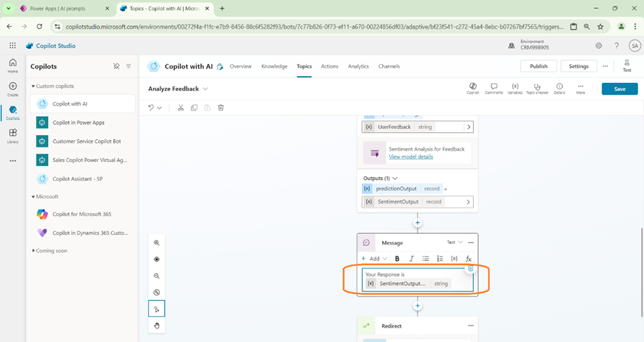This screenshot has height=342, width=644.
Task: Switch to the Channels tab
Action: tap(389, 66)
